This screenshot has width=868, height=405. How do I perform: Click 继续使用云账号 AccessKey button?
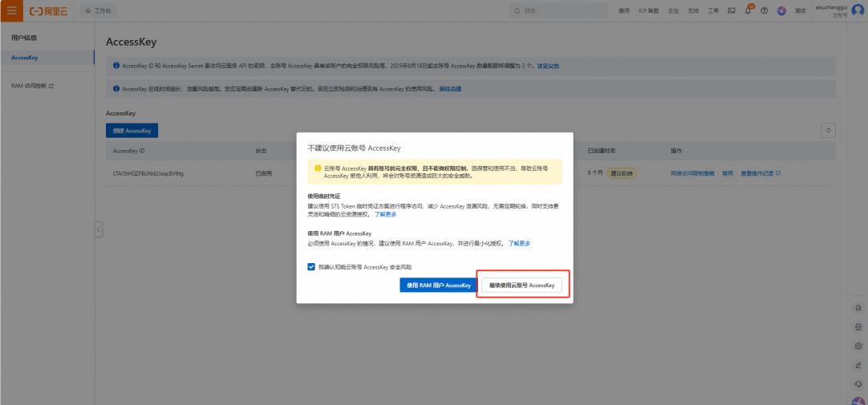tap(521, 285)
